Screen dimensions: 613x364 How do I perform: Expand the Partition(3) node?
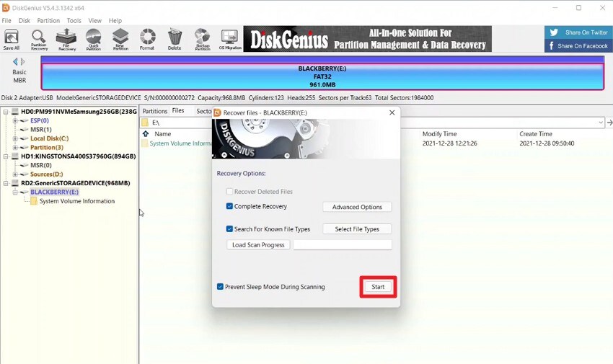pyautogui.click(x=15, y=148)
